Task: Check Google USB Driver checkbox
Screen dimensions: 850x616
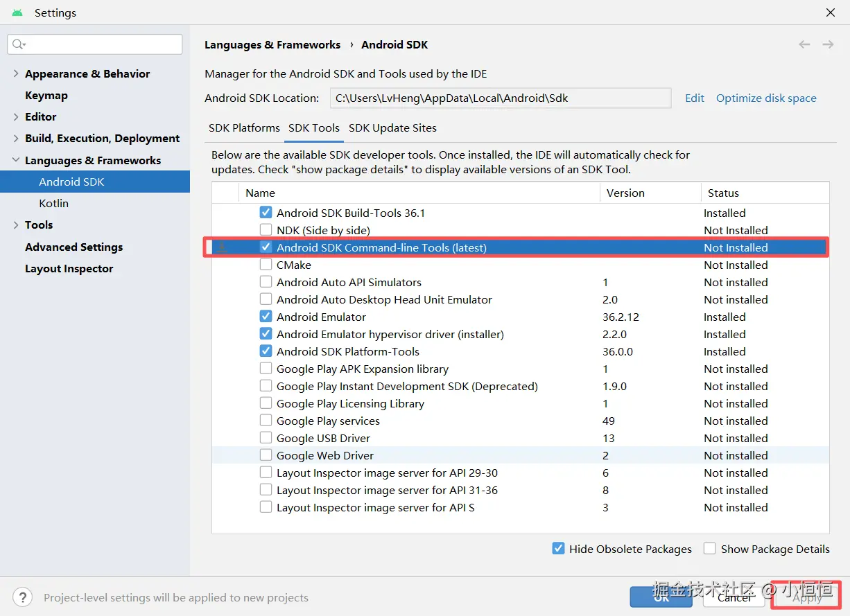Action: pyautogui.click(x=266, y=438)
